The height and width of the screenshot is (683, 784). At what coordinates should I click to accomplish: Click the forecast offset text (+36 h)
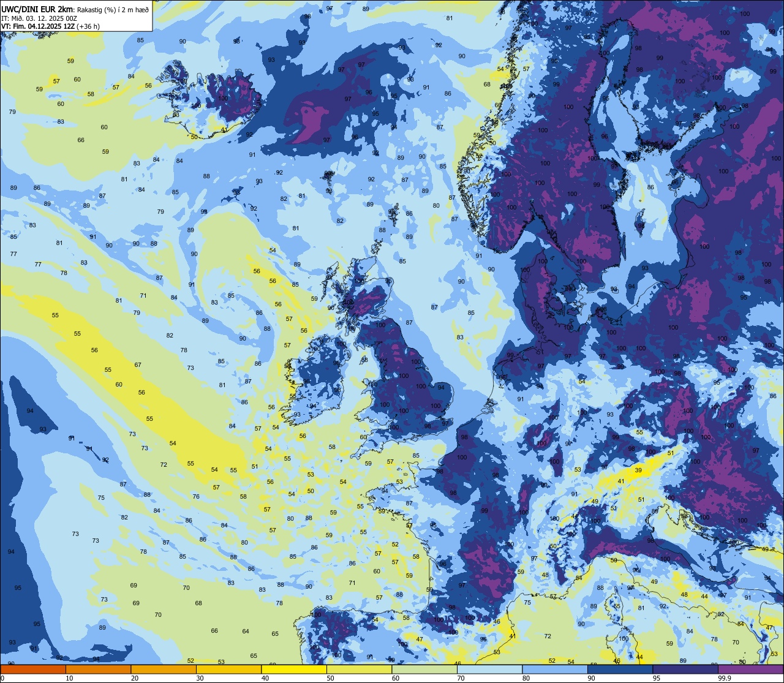coord(88,26)
